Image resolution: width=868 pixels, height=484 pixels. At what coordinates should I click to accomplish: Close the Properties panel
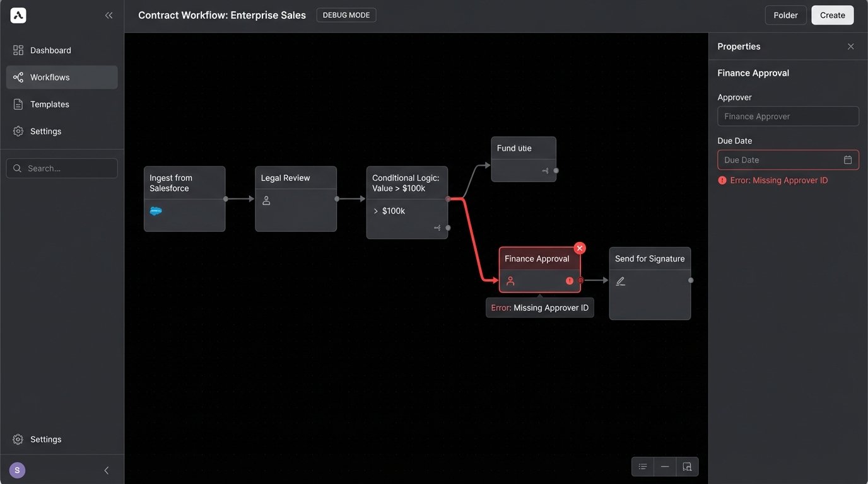click(850, 46)
